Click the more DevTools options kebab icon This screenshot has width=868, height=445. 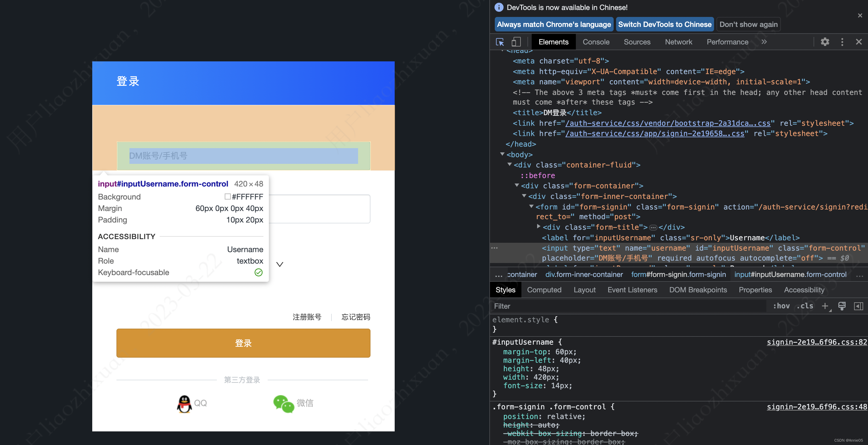(842, 42)
